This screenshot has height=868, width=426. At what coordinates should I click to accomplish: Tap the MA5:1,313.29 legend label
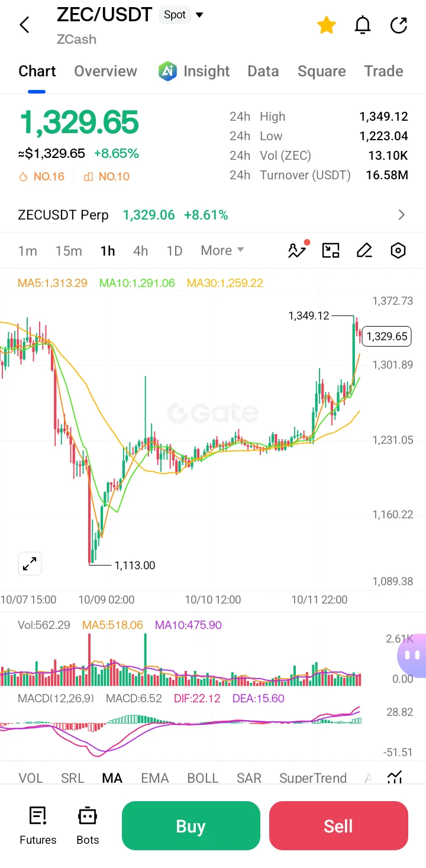coord(53,283)
